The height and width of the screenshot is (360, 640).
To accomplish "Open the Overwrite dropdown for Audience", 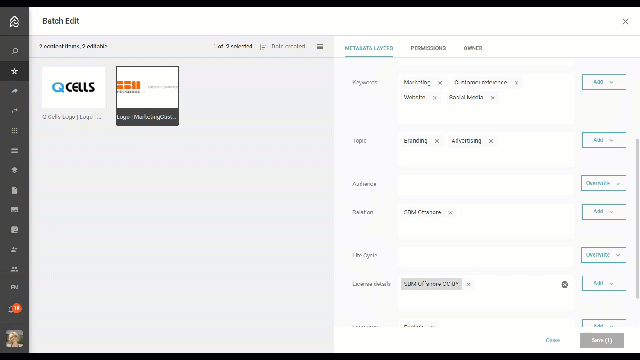I will point(603,183).
